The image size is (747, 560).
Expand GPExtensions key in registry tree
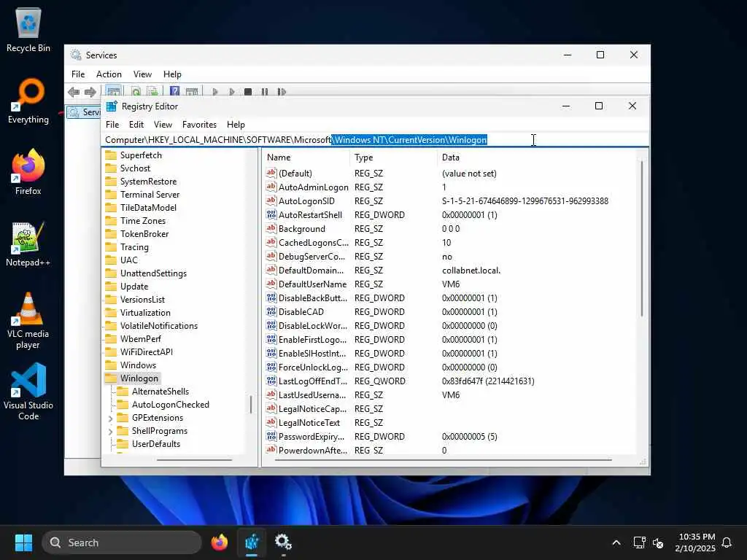111,418
